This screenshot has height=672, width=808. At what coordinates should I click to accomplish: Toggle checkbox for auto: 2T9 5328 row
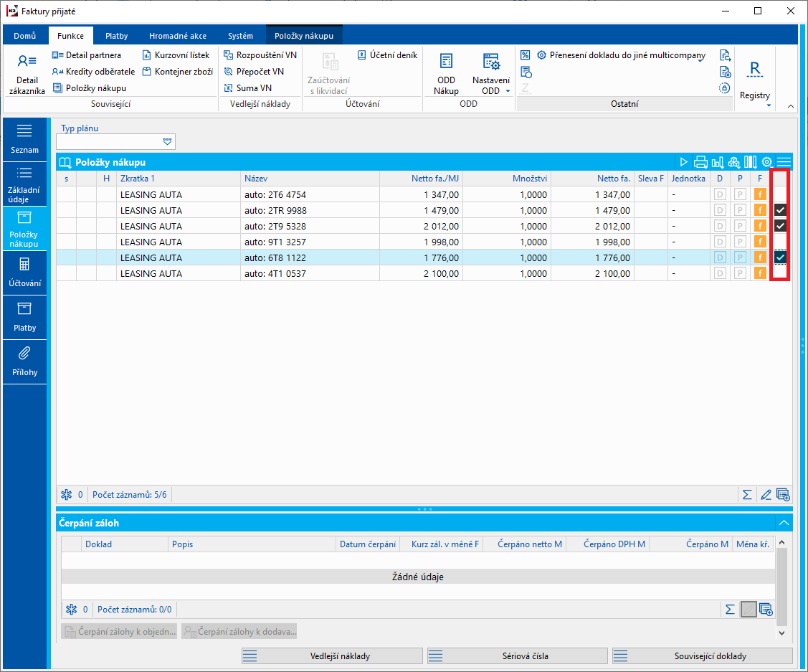coord(780,226)
